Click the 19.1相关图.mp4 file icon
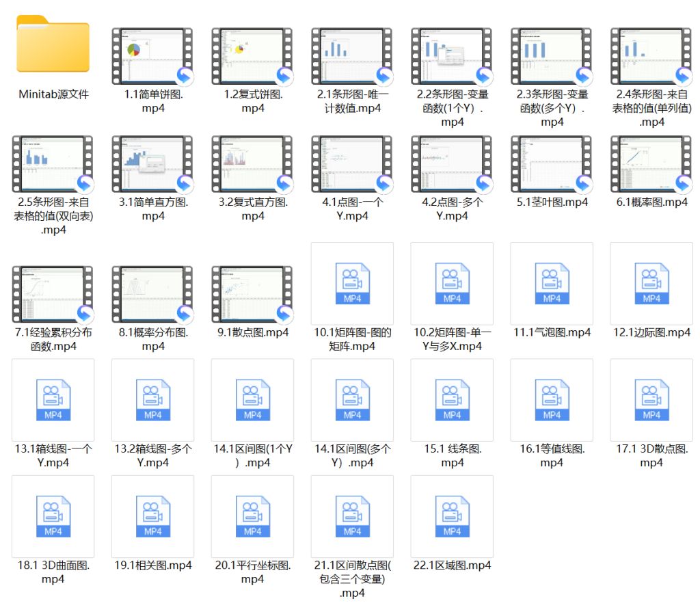This screenshot has width=700, height=603. click(x=152, y=516)
